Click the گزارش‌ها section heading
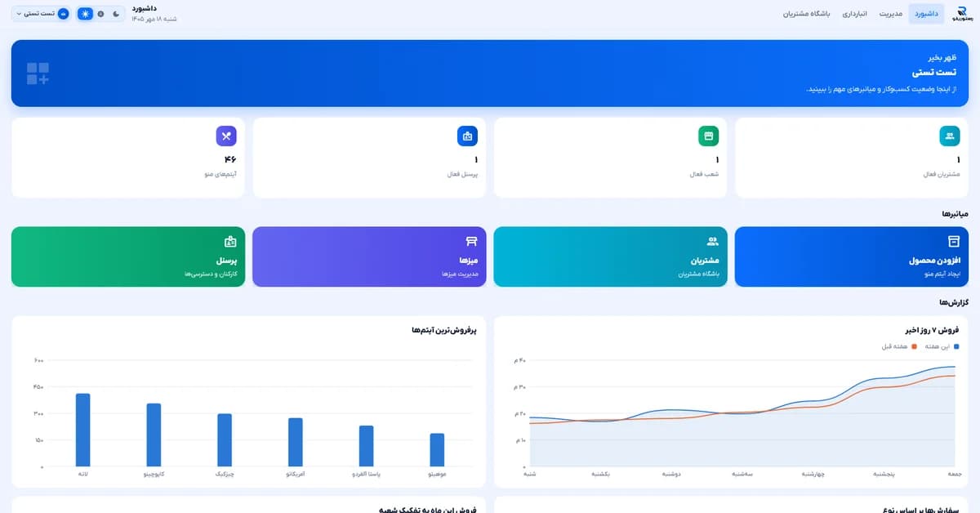Screen dimensions: 980x513 click(954, 303)
